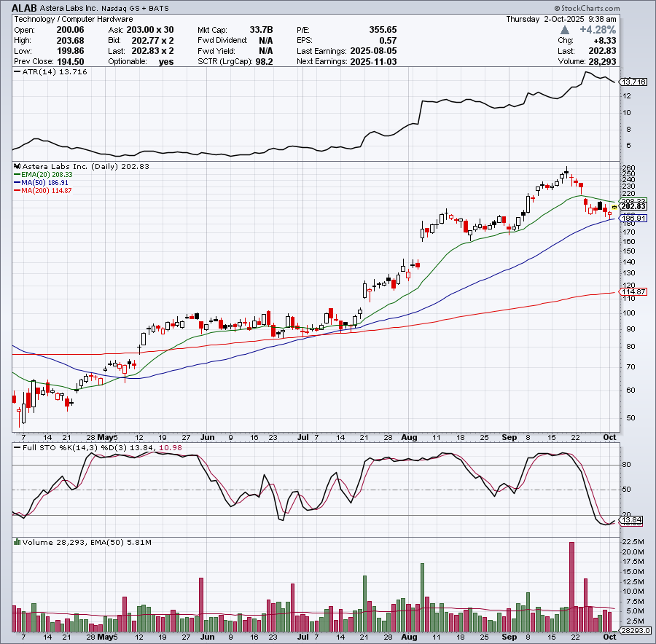The width and height of the screenshot is (656, 644).
Task: Click the Last Earnings 2025-08-05 date
Action: point(373,51)
